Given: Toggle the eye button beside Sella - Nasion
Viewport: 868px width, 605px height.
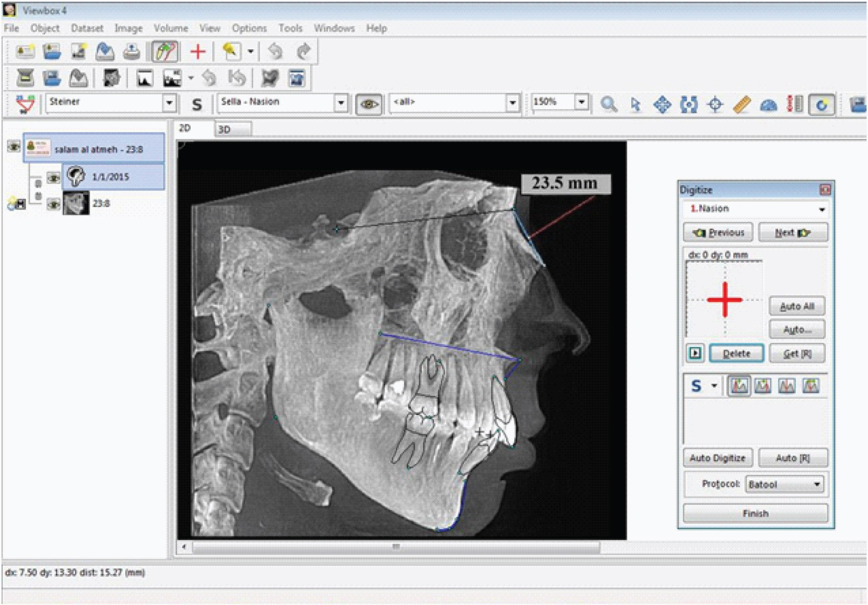Looking at the screenshot, I should point(369,104).
